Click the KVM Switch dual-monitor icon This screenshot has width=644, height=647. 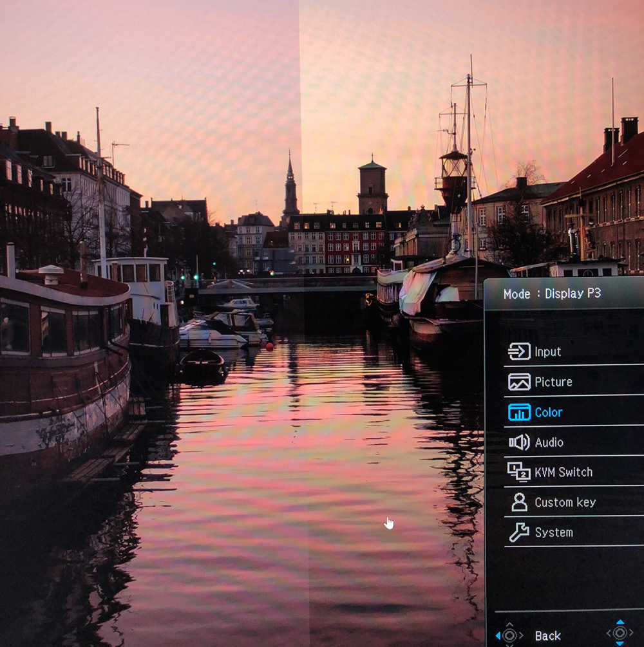click(519, 472)
